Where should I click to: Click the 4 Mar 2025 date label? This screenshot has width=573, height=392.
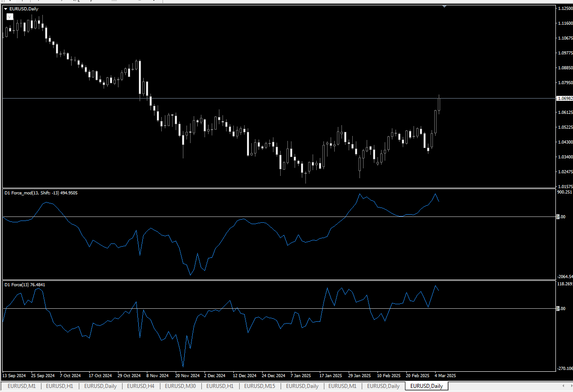click(445, 375)
